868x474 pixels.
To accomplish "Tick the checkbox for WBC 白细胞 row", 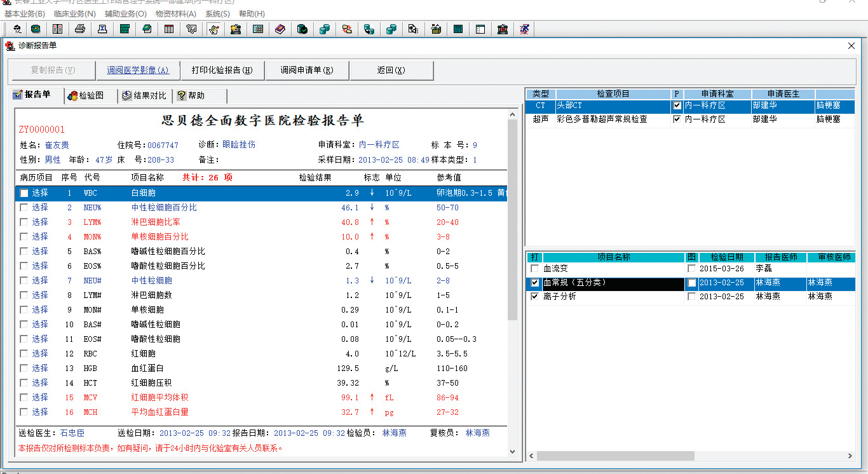I will pos(24,193).
